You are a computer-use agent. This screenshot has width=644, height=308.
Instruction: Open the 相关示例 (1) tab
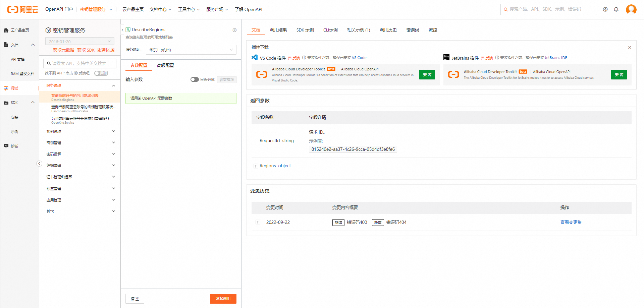point(359,30)
